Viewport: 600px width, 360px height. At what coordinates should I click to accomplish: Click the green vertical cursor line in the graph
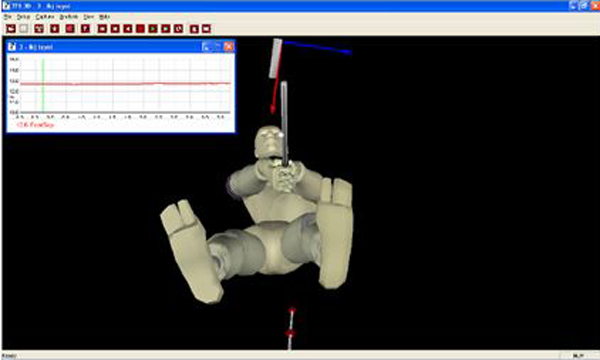click(x=43, y=85)
